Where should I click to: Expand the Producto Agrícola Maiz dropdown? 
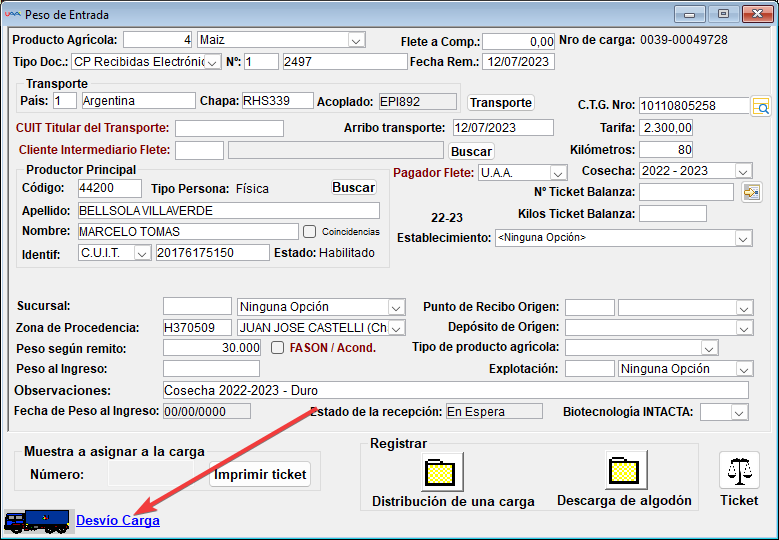tap(356, 40)
